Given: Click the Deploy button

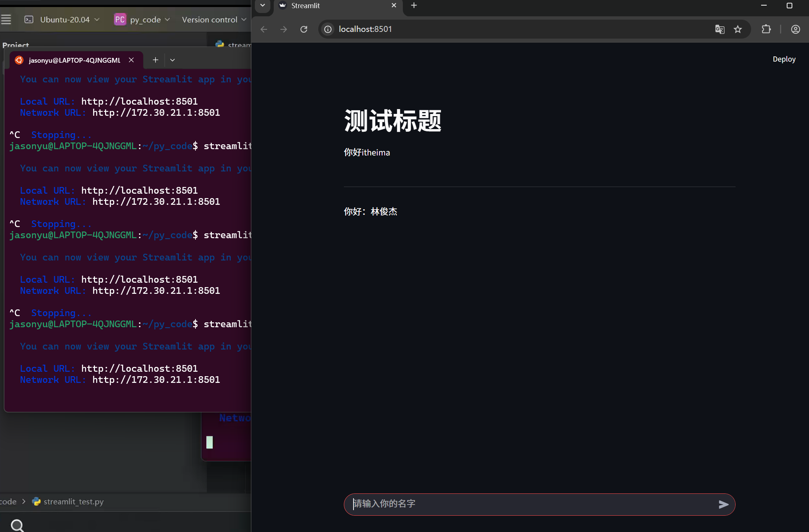Looking at the screenshot, I should 784,59.
